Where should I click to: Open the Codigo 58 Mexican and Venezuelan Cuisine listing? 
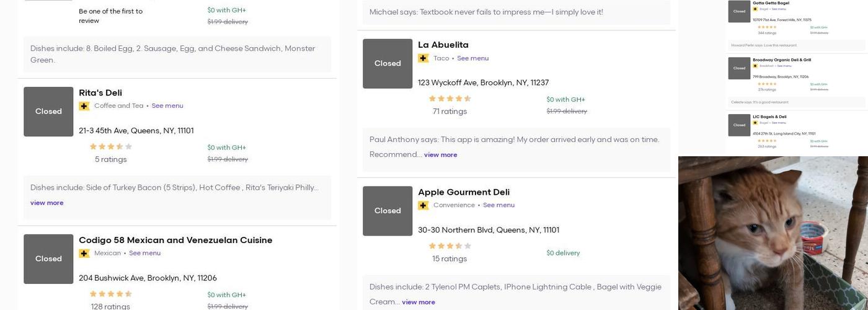pos(175,240)
